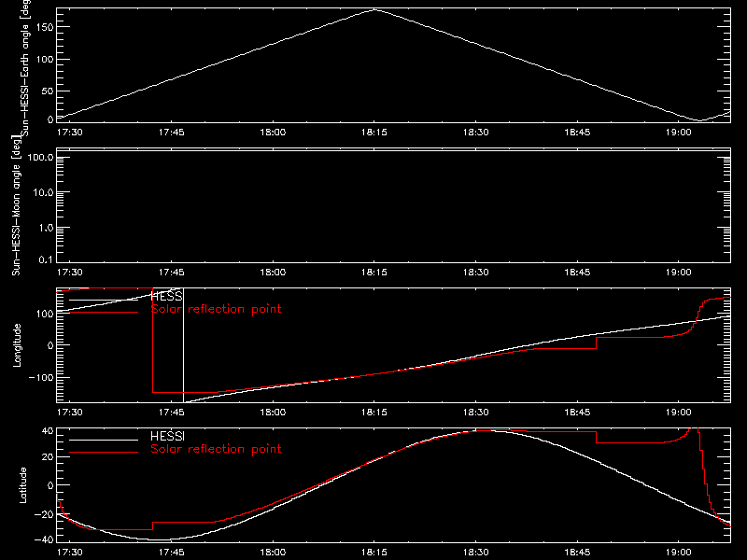Image resolution: width=747 pixels, height=560 pixels.
Task: Click the 100.0 tick label in Moon plot
Action: 40,157
